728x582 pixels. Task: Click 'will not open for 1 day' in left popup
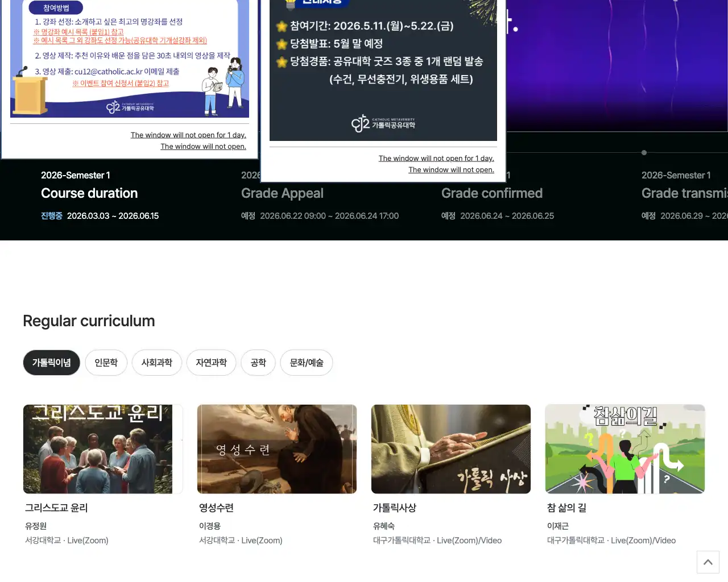[188, 135]
